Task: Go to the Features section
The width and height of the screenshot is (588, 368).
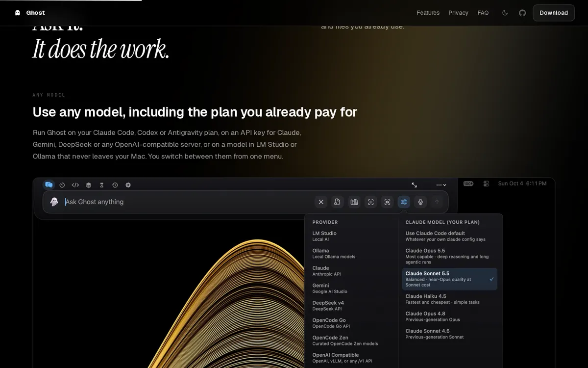Action: tap(428, 13)
